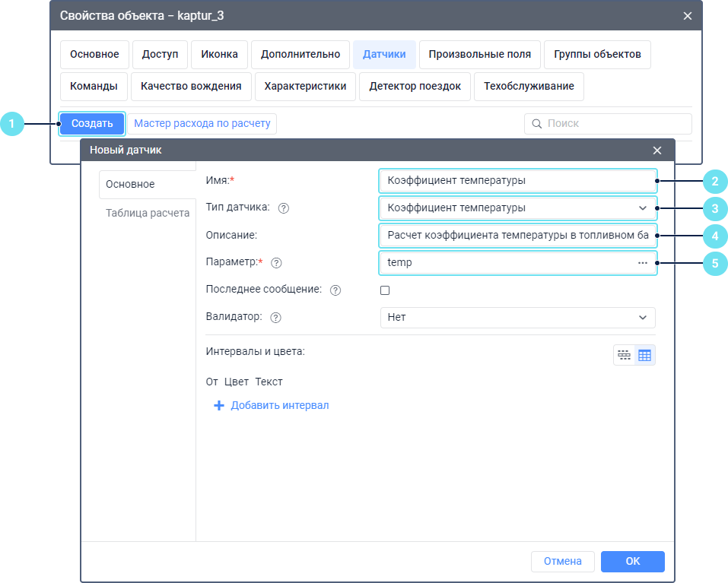This screenshot has height=583, width=728.
Task: Open parameter picker three-dots icon
Action: (x=643, y=263)
